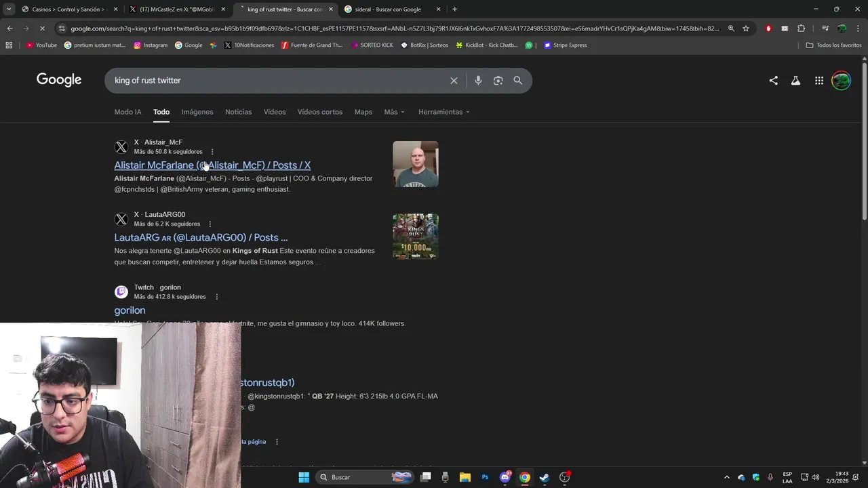Bookmark this page with the star icon
Viewport: 868px width, 488px height.
pos(746,28)
